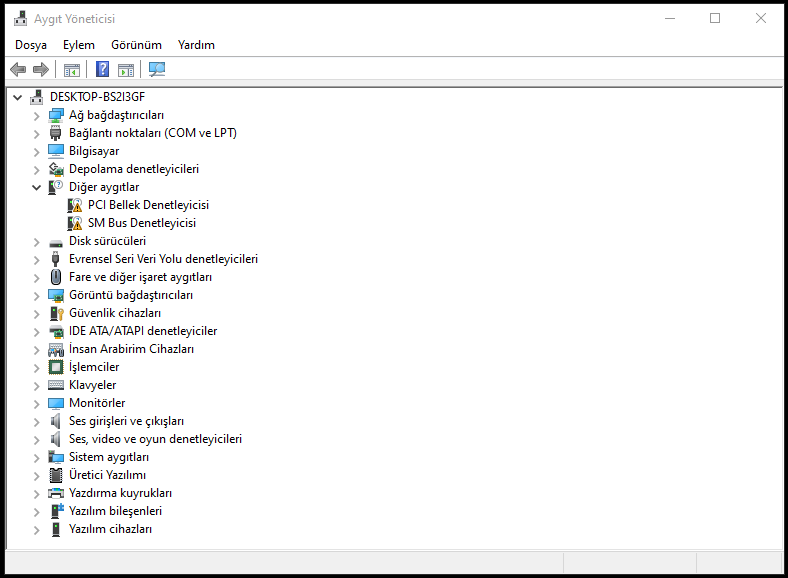
Task: Select Yazdırma kuyrukları label
Action: click(120, 493)
